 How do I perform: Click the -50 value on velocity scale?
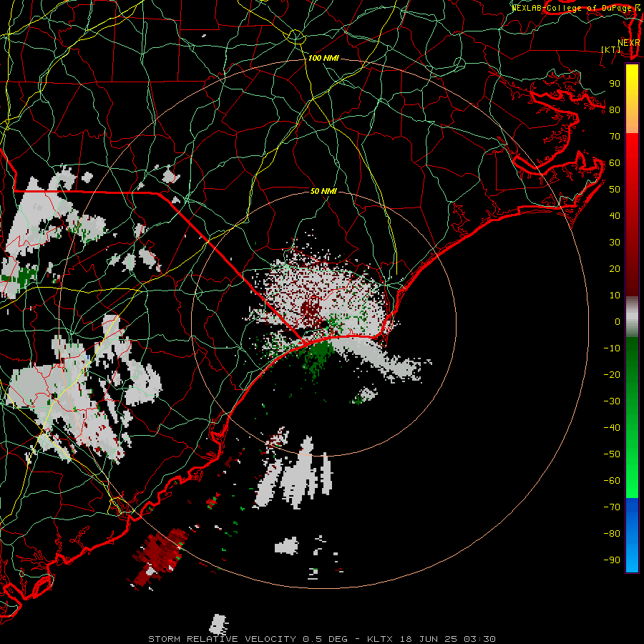[612, 454]
